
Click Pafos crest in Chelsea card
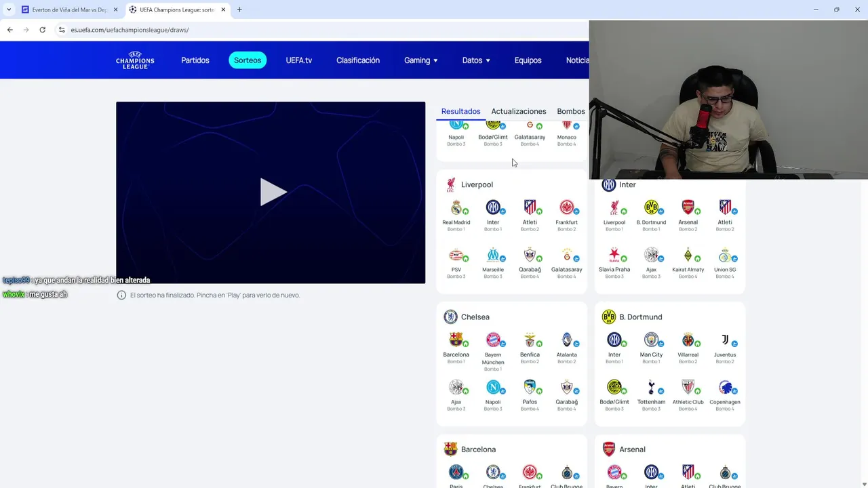click(530, 387)
